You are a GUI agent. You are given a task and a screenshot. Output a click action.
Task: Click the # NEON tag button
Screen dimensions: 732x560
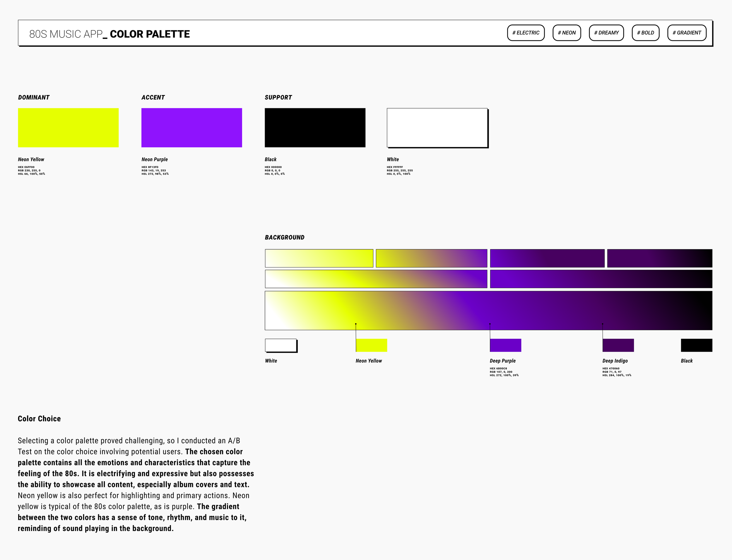[x=567, y=33]
